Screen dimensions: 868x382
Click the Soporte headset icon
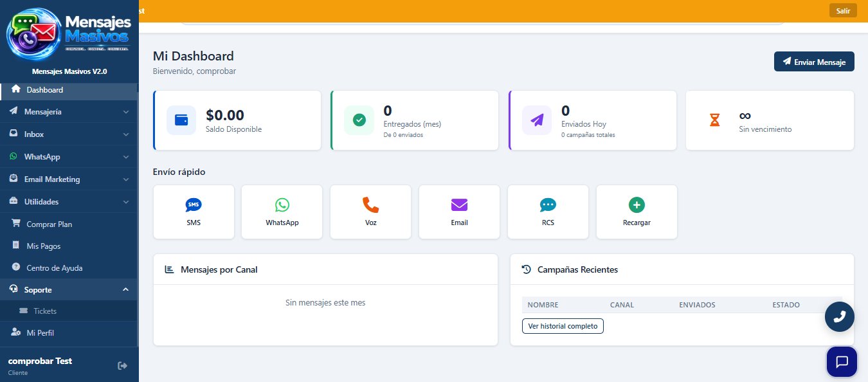(13, 289)
